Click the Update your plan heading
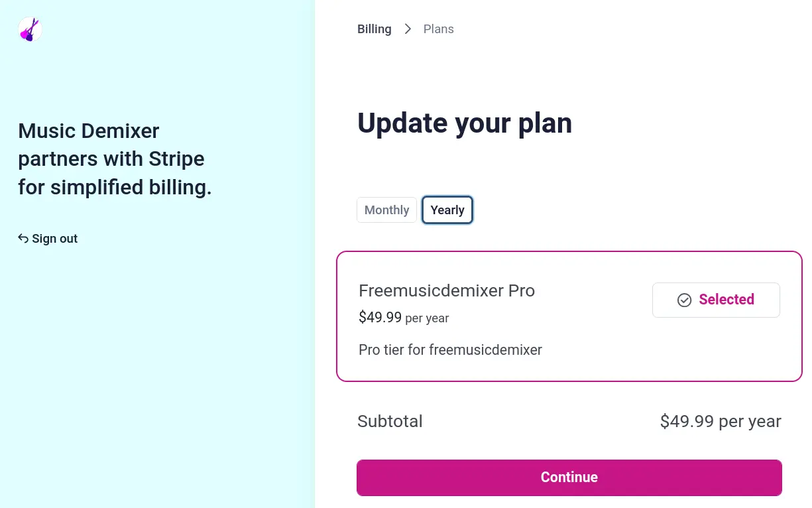The height and width of the screenshot is (508, 812). [x=465, y=123]
